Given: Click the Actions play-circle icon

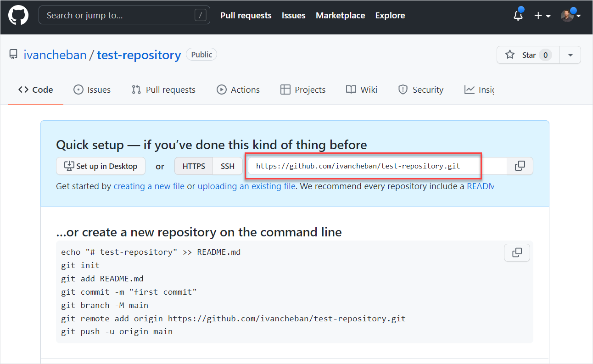Looking at the screenshot, I should point(222,90).
